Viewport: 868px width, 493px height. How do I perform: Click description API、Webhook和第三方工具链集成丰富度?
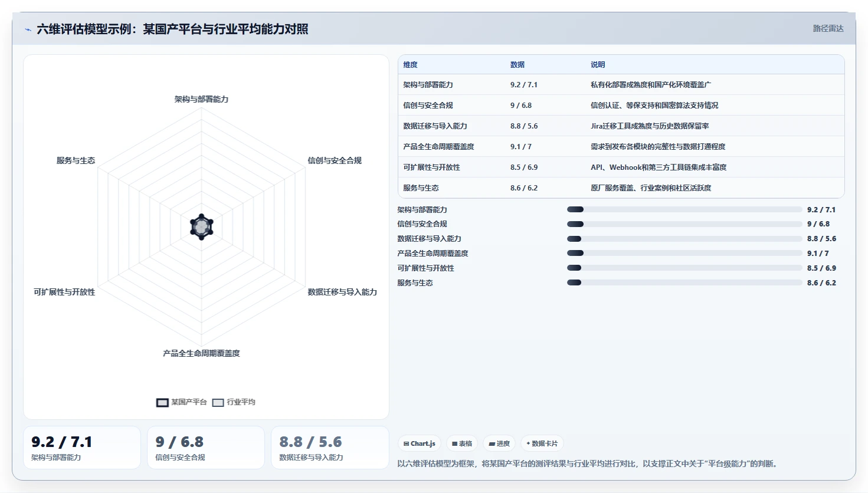(x=659, y=167)
